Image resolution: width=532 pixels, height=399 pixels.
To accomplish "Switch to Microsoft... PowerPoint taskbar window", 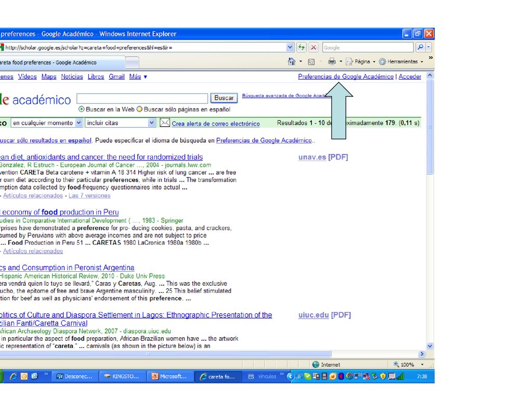I will 170,376.
